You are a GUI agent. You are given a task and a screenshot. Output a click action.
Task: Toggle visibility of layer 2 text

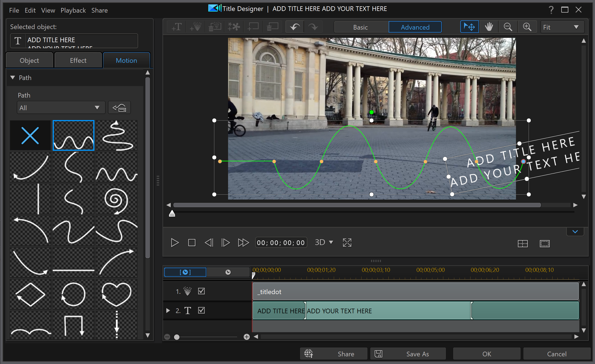(x=201, y=311)
